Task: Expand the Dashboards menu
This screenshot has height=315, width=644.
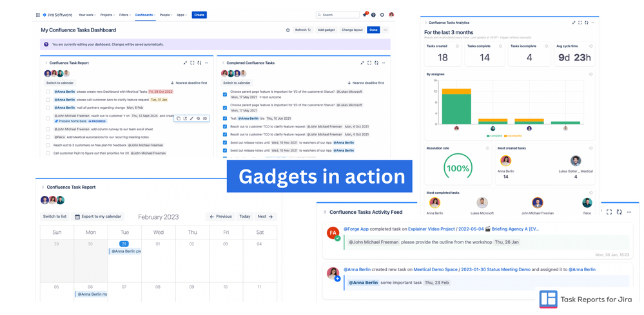Action: pyautogui.click(x=146, y=15)
